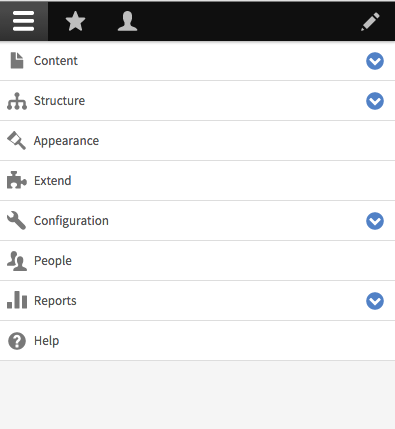Viewport: 395px width, 429px height.
Task: Open the Extend menu item
Action: pyautogui.click(x=197, y=181)
